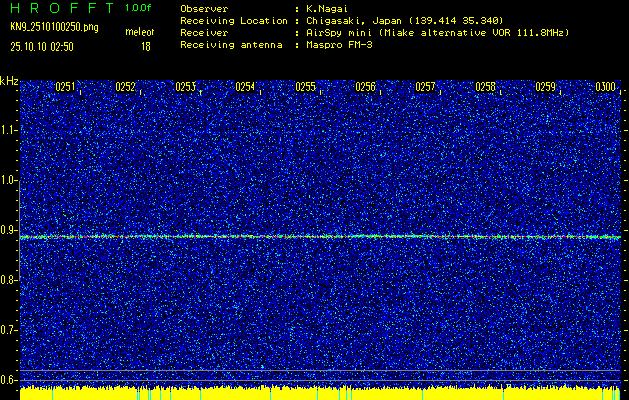Click the 0259 time marker
This screenshot has width=629, height=400.
click(x=546, y=87)
